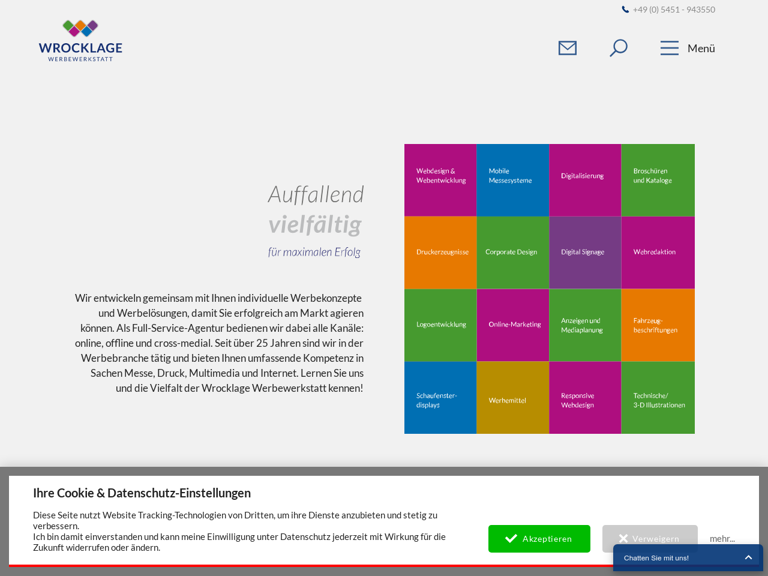Open the Broschüren und Kataloge tile
768x576 pixels.
click(x=657, y=180)
